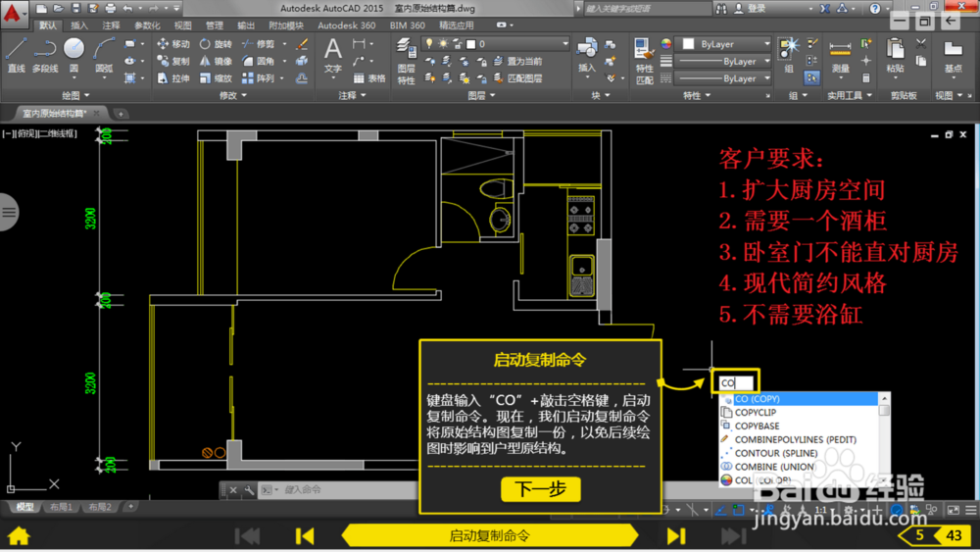The height and width of the screenshot is (552, 980).
Task: Click the erase tool icon in 修改 panel
Action: (x=302, y=44)
